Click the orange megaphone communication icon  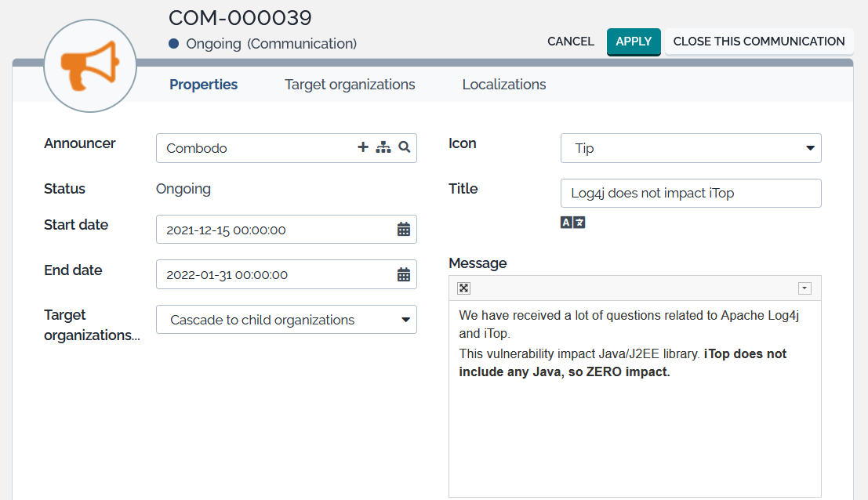[91, 67]
